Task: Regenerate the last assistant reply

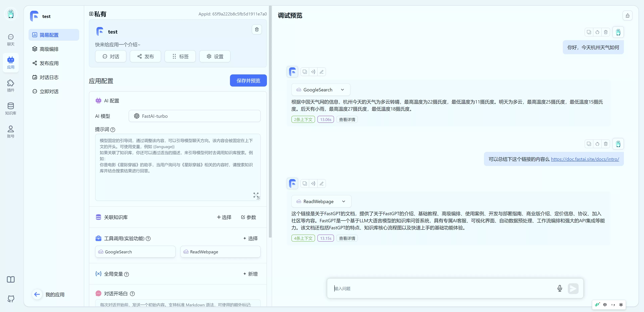Action: [597, 144]
